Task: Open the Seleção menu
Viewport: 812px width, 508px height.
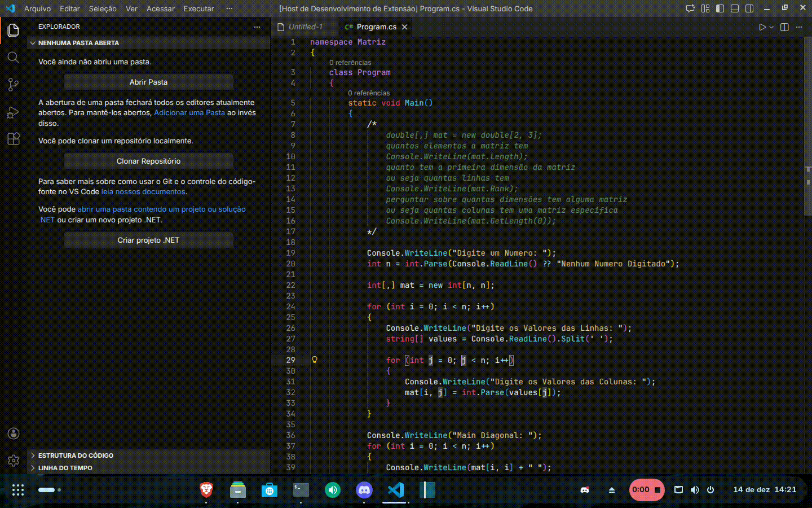Action: 103,8
